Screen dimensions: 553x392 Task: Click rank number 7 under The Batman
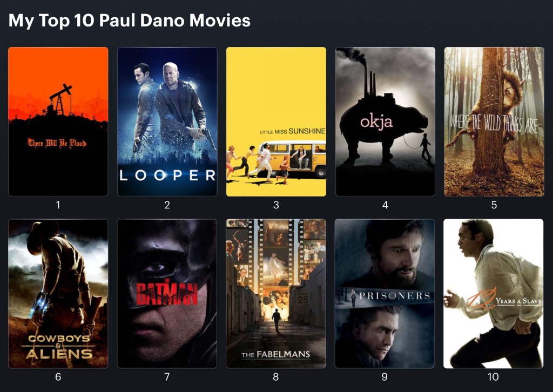167,377
